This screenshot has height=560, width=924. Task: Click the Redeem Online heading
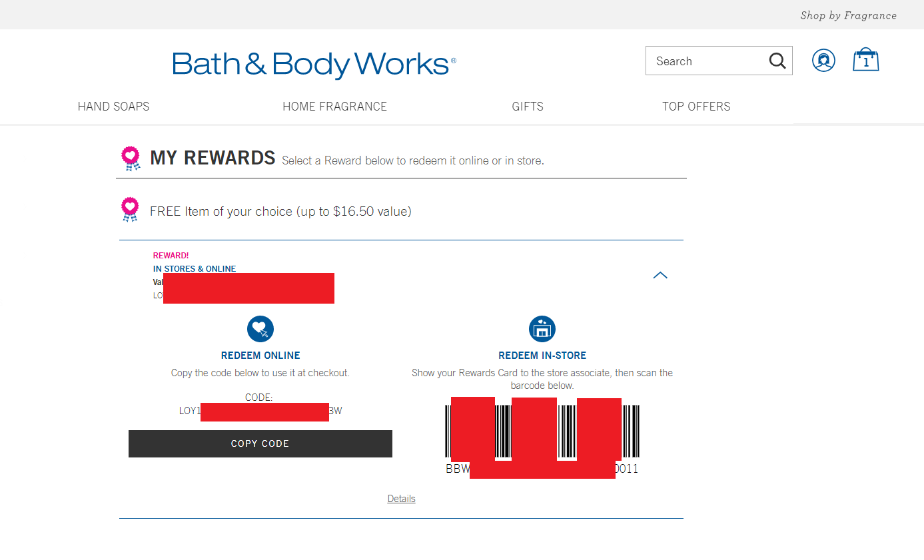tap(260, 356)
